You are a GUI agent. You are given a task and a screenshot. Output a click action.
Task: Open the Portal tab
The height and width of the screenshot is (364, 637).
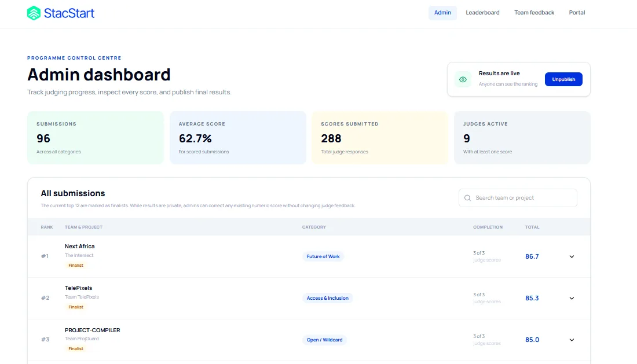[577, 13]
